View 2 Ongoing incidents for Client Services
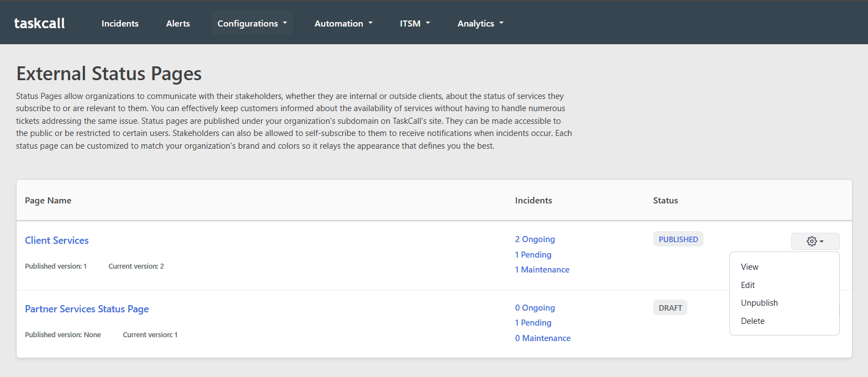Image resolution: width=868 pixels, height=377 pixels. (x=534, y=239)
